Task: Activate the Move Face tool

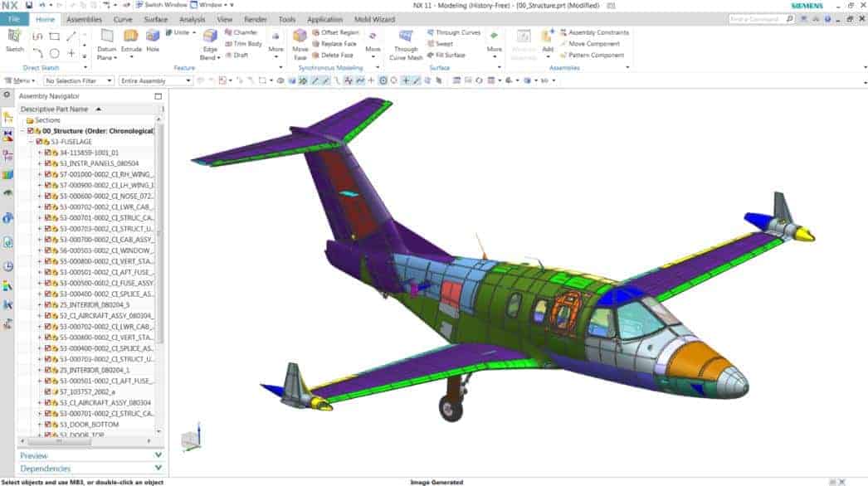Action: [300, 36]
